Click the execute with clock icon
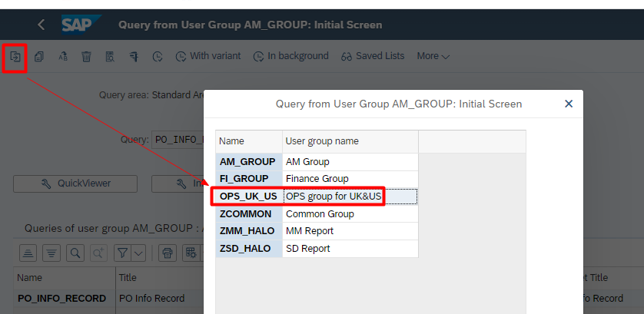This screenshot has width=644, height=314. (158, 56)
